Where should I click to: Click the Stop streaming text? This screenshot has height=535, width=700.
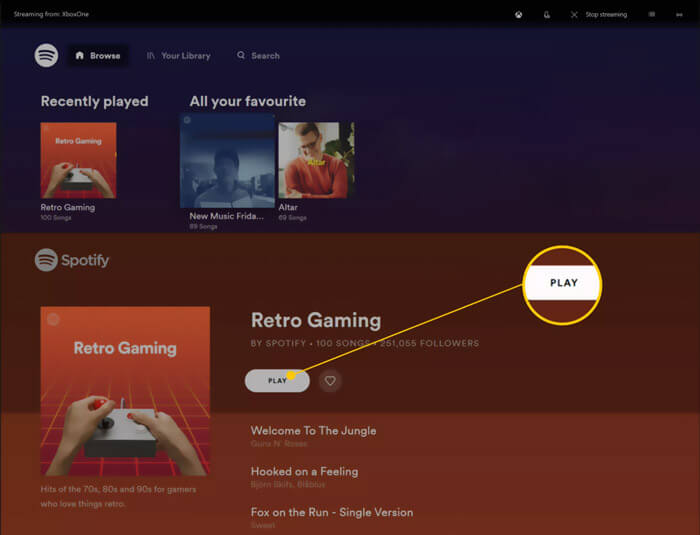pyautogui.click(x=606, y=15)
